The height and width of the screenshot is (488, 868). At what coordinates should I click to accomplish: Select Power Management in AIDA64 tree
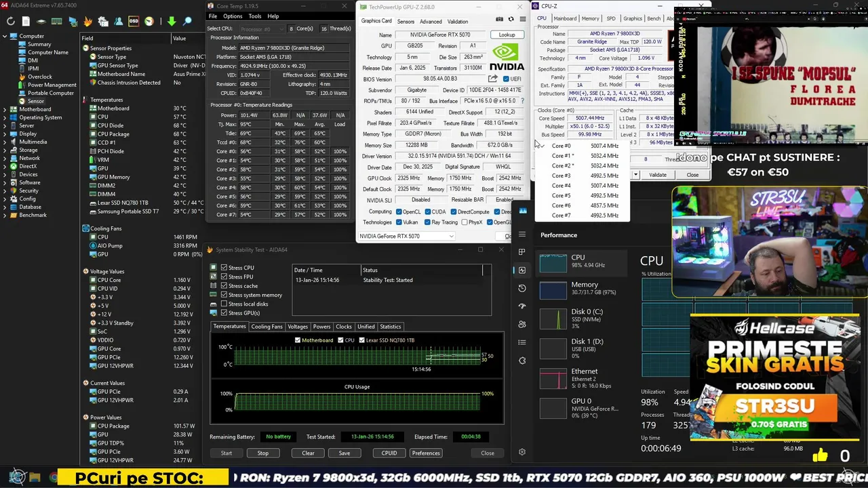[x=47, y=85]
